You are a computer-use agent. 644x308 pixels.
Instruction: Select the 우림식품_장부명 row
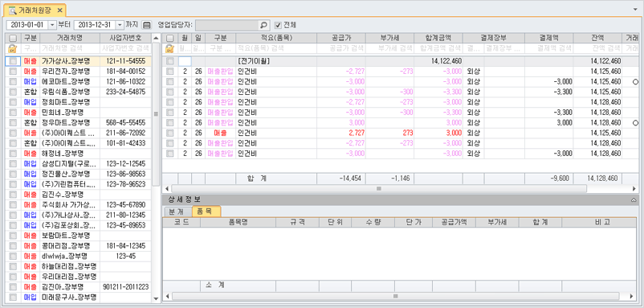(x=78, y=92)
